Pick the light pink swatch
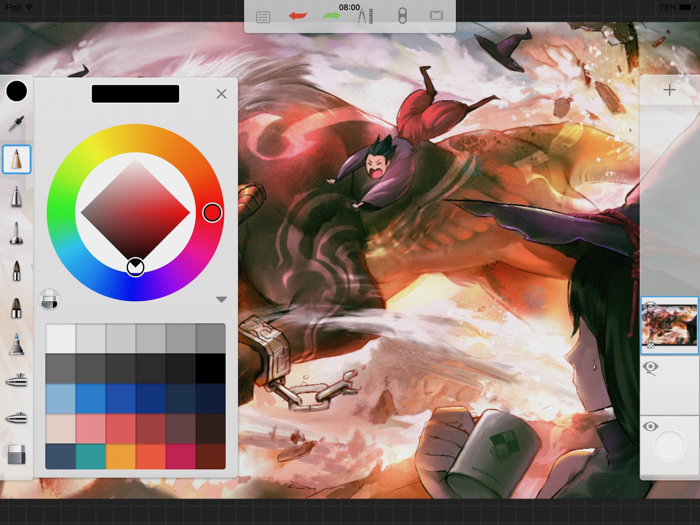 90,428
